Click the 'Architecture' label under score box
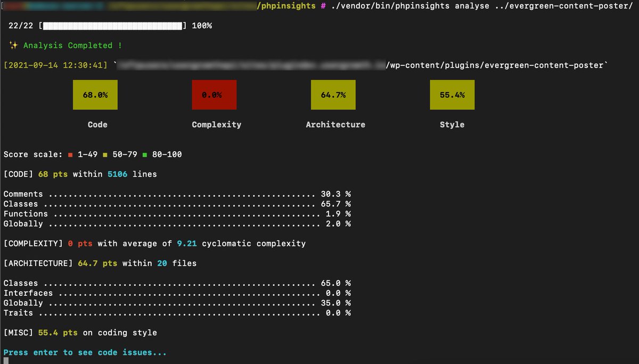 coord(335,125)
